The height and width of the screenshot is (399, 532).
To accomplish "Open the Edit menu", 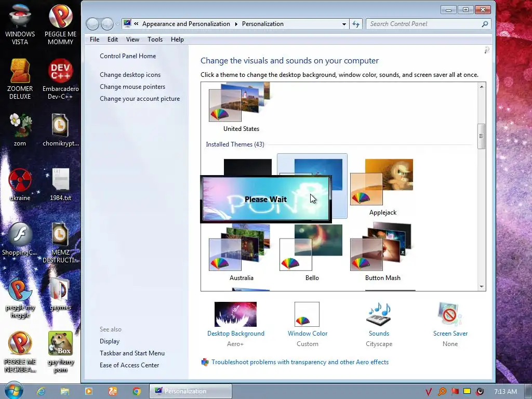I will 113,39.
